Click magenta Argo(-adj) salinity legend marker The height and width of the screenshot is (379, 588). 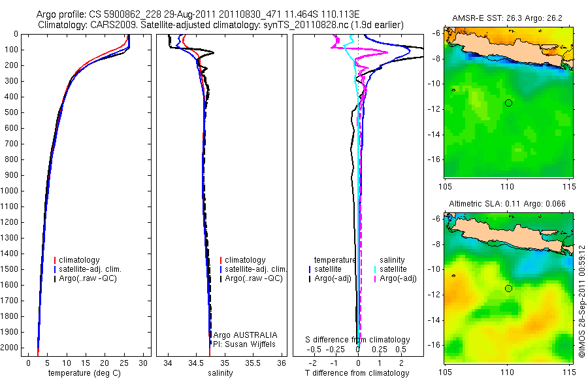click(x=375, y=279)
